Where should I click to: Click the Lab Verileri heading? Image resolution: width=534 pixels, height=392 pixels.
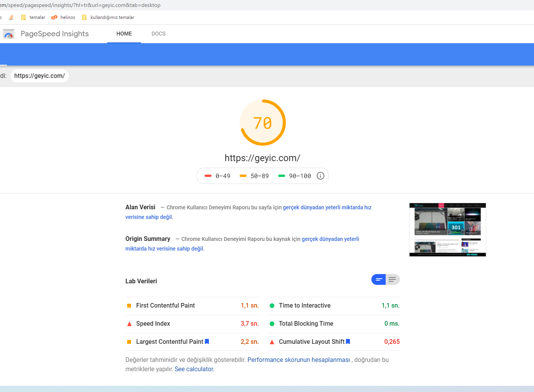[141, 281]
